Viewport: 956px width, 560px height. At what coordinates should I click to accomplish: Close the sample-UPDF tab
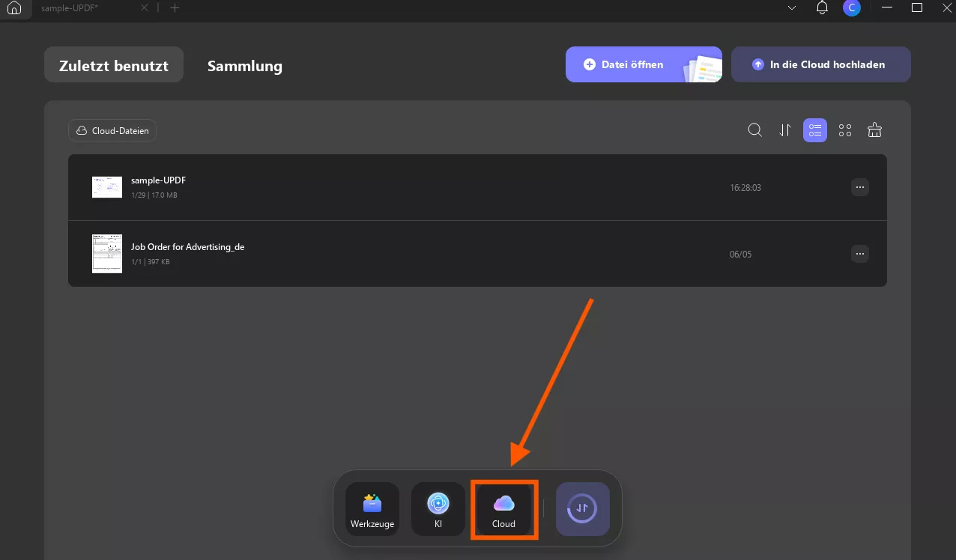coord(145,8)
